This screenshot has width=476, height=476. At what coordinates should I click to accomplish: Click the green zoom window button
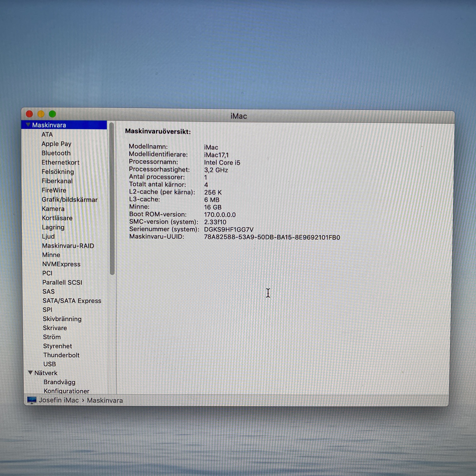[52, 114]
